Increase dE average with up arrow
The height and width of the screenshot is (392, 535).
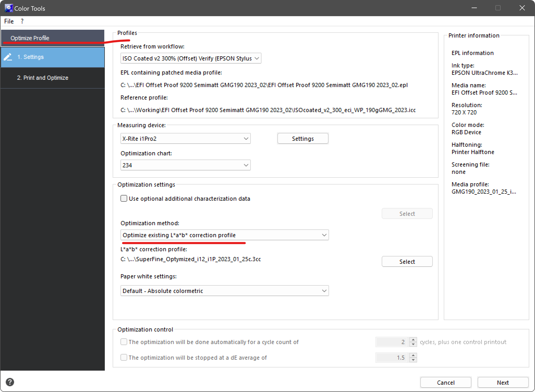413,355
